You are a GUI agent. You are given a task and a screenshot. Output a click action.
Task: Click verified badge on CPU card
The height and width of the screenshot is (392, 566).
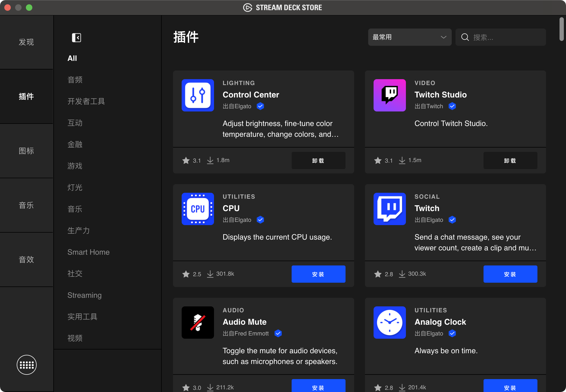pyautogui.click(x=260, y=220)
